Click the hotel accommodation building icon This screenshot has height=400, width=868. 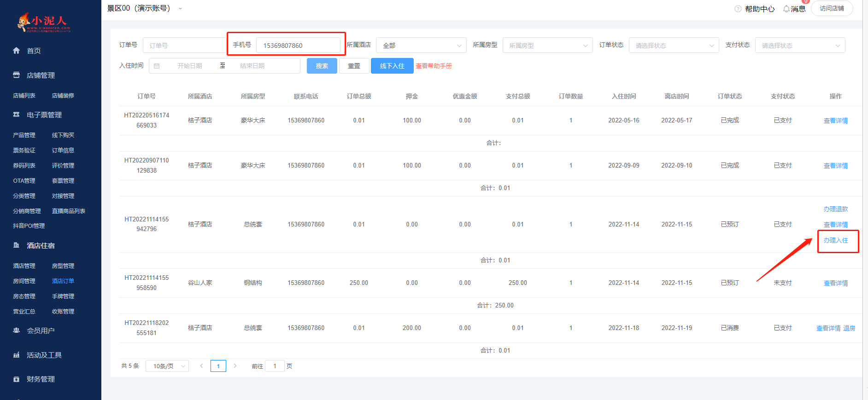coord(17,245)
